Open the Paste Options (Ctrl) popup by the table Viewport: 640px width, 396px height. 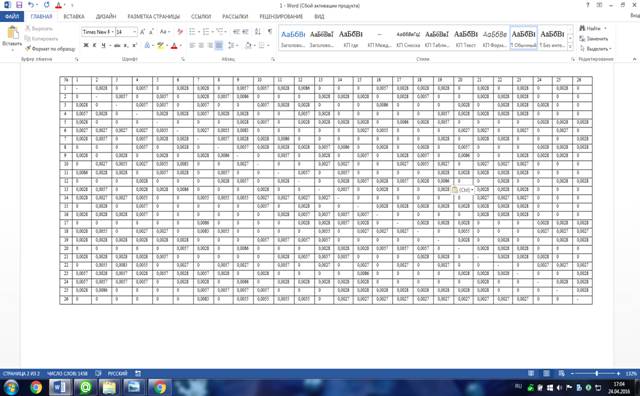pos(462,190)
